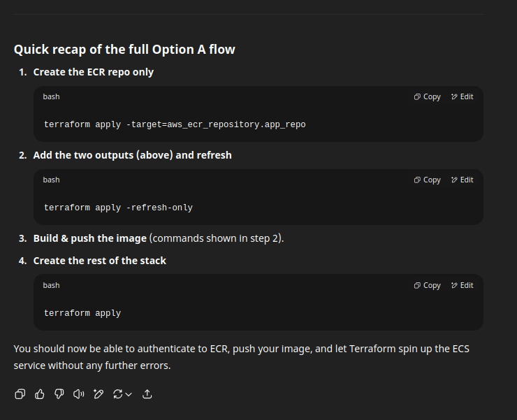Expand the regenerate options chevron
Viewport: 517px width, 420px height.
[x=129, y=394]
